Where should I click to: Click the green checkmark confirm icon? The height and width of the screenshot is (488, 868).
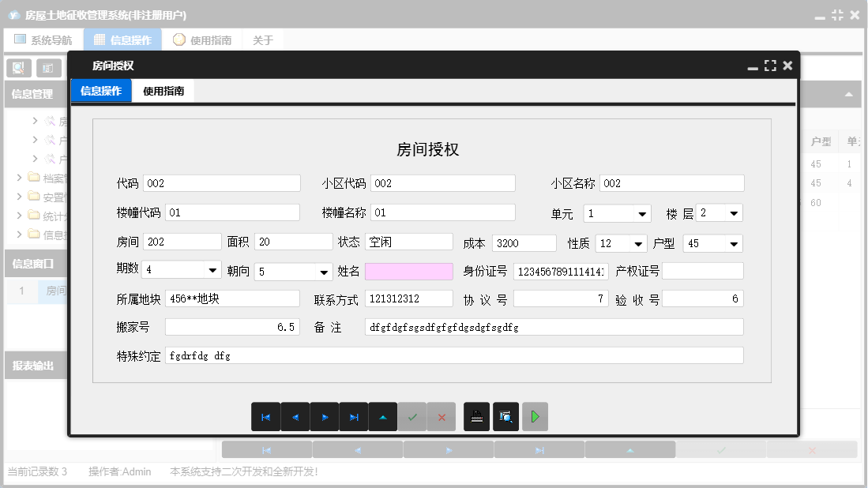[412, 416]
